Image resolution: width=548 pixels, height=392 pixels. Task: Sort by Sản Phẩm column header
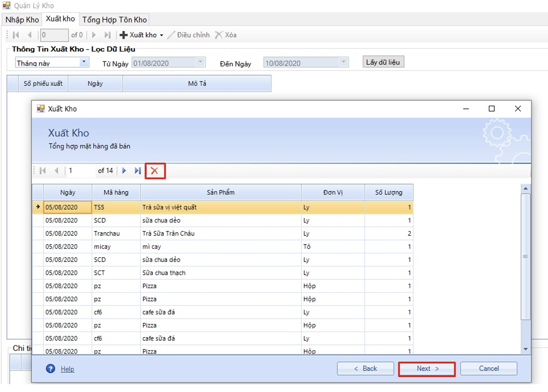click(220, 192)
